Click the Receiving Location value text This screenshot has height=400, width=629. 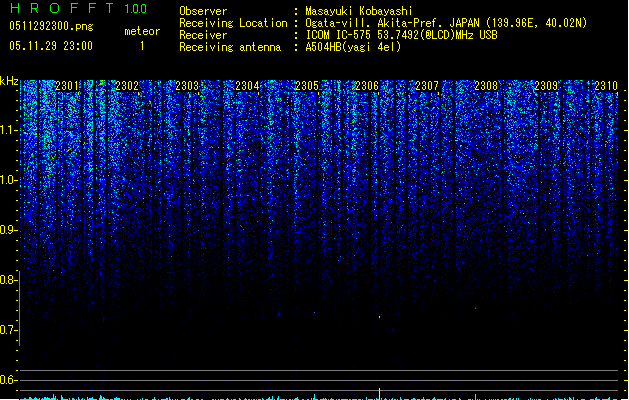point(446,23)
